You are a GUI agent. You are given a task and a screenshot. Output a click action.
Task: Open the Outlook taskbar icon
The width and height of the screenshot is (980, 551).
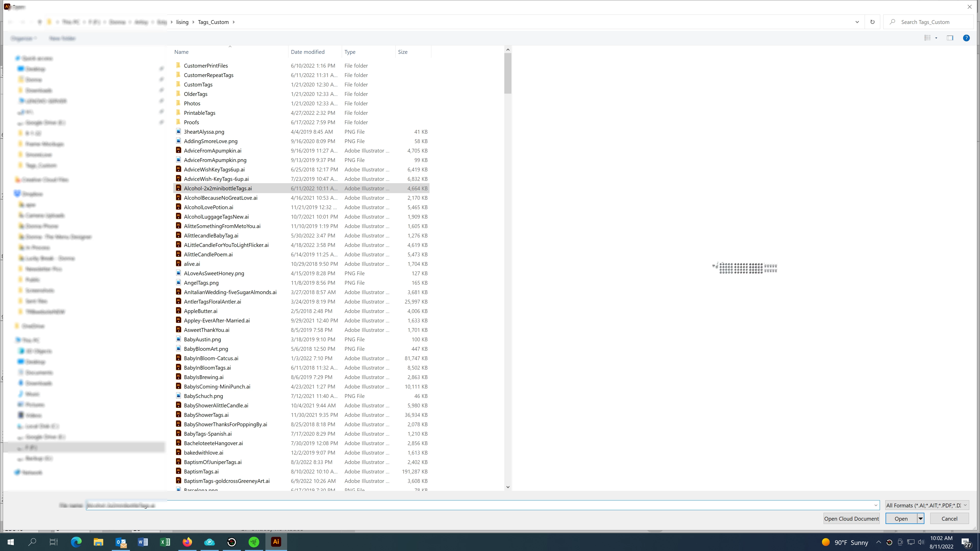[121, 542]
